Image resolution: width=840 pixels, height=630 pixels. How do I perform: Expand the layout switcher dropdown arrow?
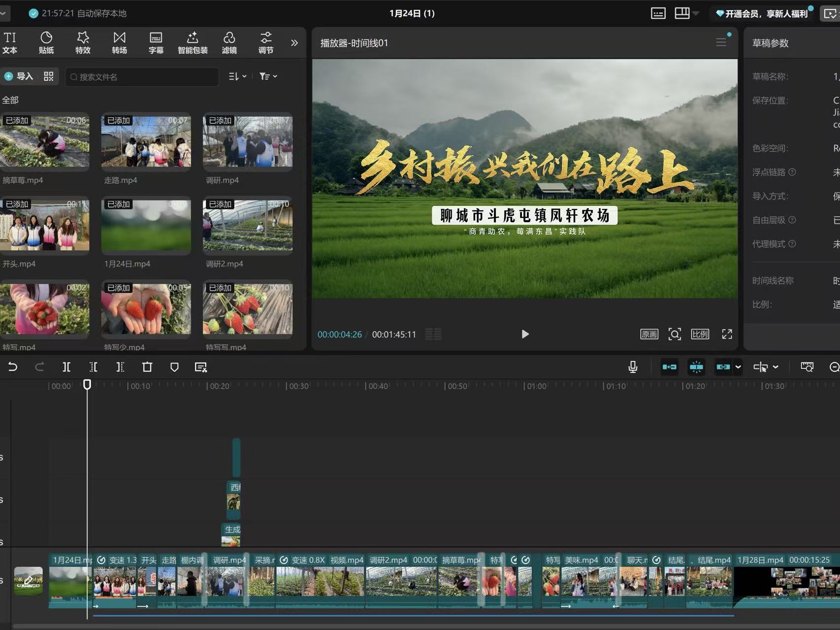coord(696,13)
